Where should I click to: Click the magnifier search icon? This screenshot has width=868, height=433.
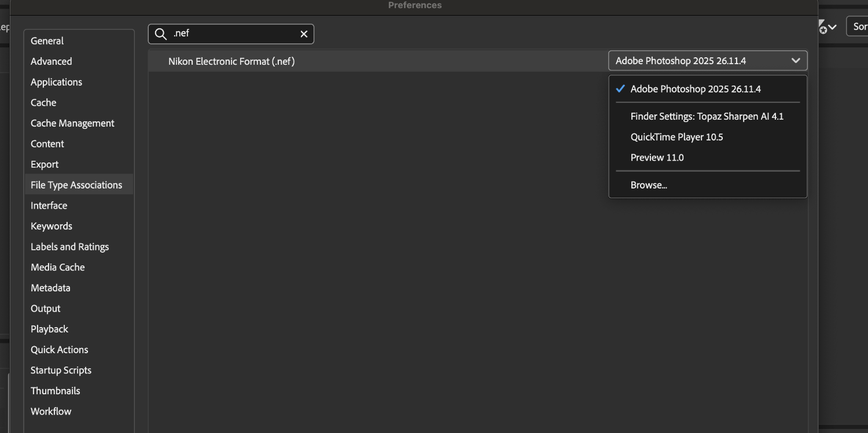(x=161, y=34)
